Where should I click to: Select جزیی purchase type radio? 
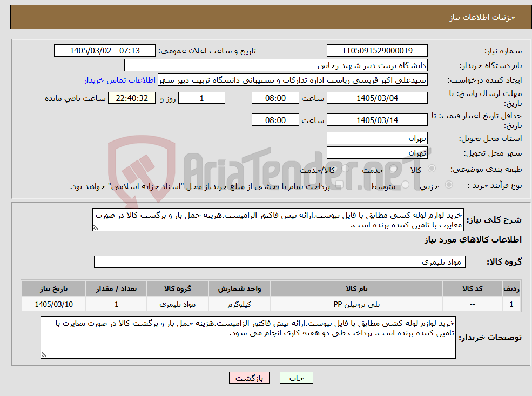(x=449, y=185)
